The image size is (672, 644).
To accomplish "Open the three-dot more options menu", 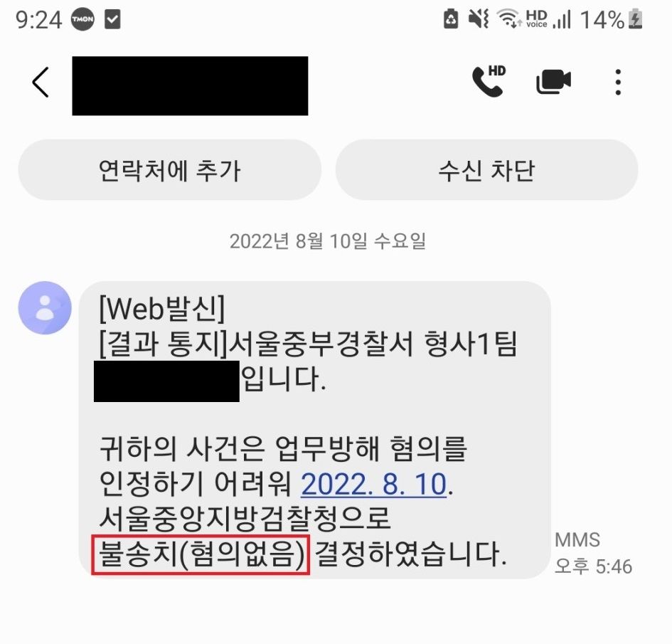I will (x=617, y=82).
